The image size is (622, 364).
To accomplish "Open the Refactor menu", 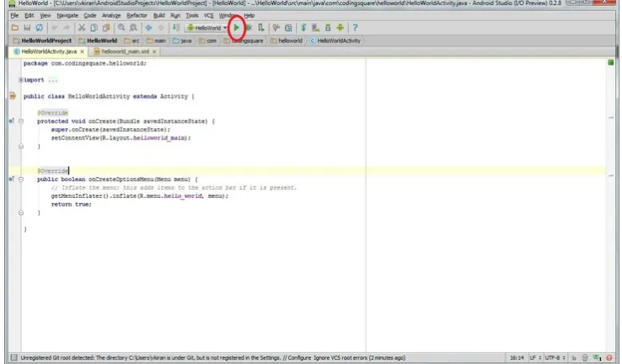I will (137, 15).
